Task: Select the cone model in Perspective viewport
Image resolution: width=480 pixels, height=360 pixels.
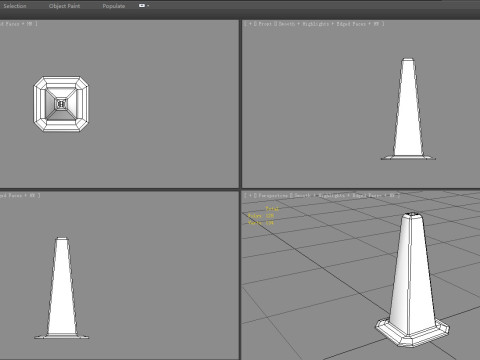Action: coord(412,280)
